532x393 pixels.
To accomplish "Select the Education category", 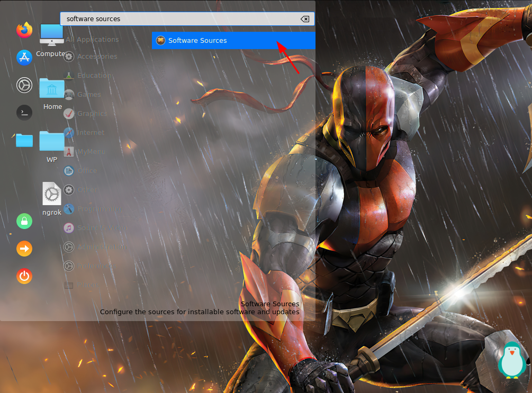I will (x=87, y=75).
